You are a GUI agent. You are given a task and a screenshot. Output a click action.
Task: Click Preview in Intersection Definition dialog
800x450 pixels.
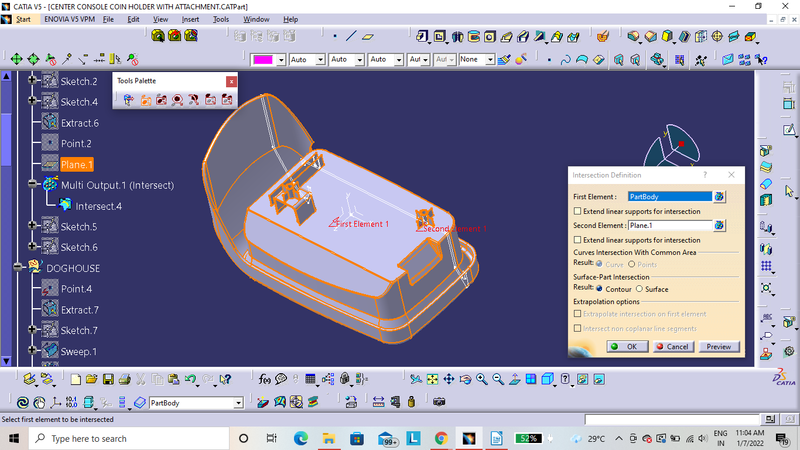click(718, 346)
